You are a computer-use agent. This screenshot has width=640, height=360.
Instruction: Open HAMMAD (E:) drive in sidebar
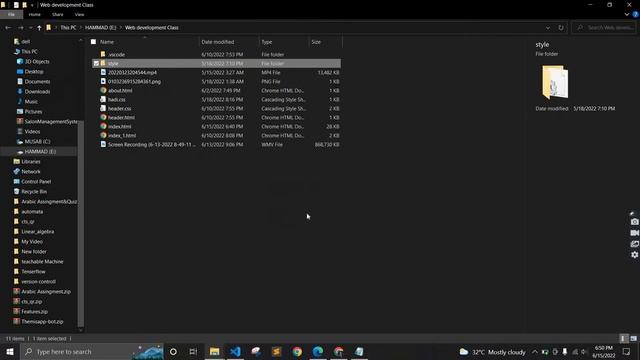pos(40,151)
